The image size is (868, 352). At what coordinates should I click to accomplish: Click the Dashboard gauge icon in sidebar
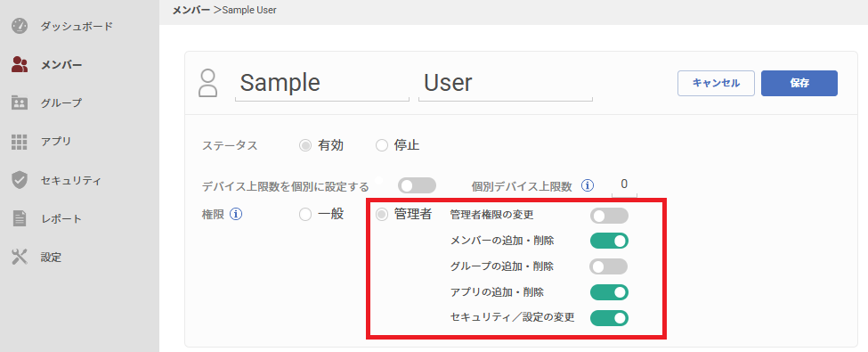point(20,26)
